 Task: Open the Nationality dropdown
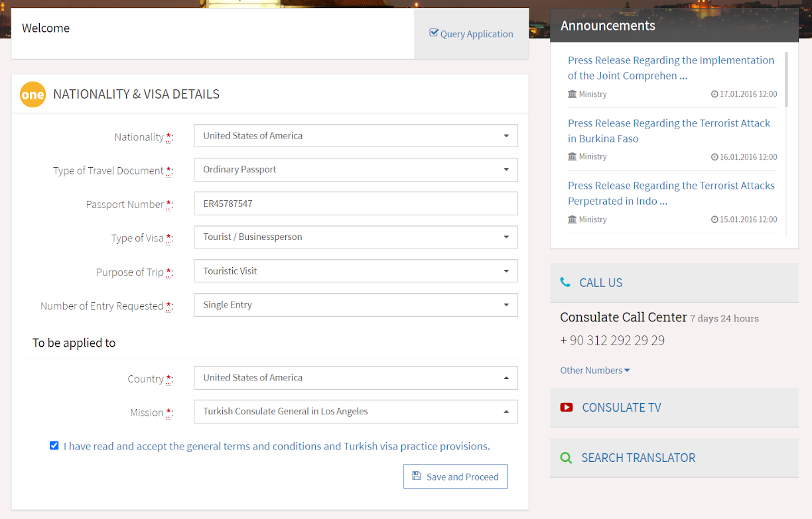pos(356,136)
